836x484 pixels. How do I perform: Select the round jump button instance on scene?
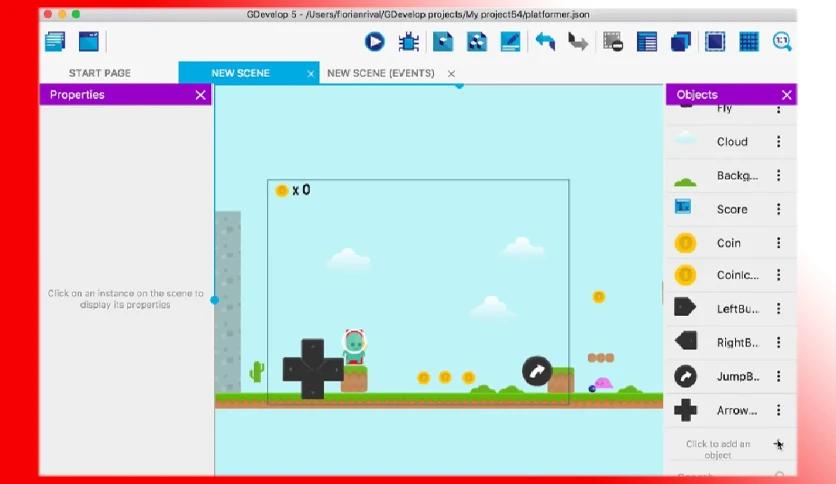click(536, 371)
